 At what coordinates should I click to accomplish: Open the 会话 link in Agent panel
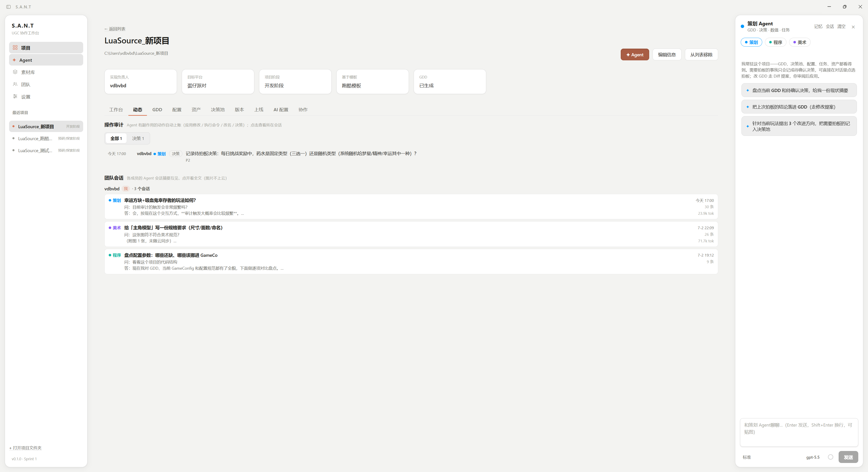[x=830, y=26]
